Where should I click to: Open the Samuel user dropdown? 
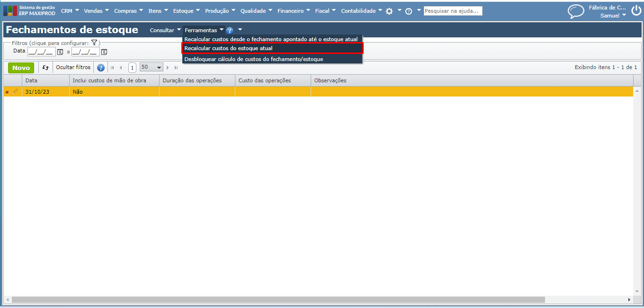point(613,16)
